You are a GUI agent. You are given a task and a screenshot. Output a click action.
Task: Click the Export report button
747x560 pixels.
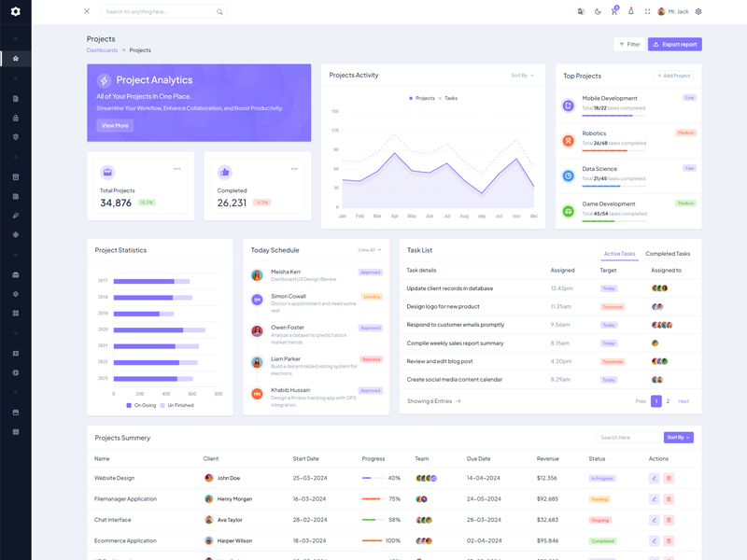click(674, 44)
